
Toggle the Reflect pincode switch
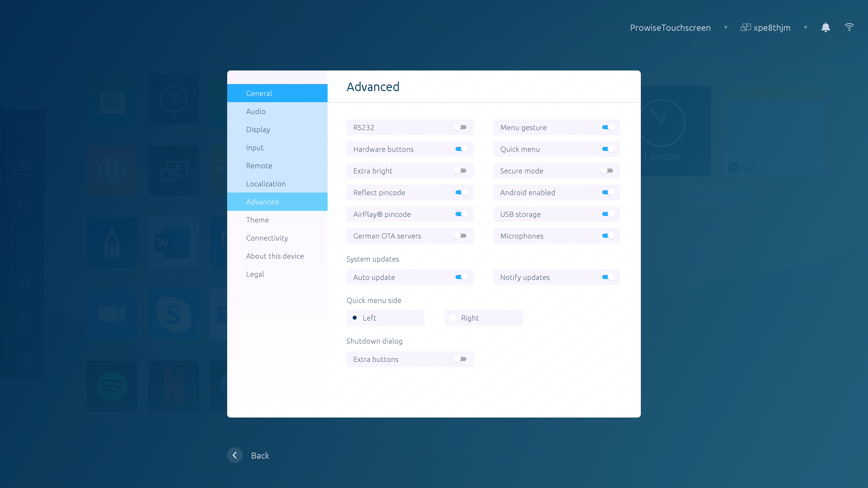coord(461,192)
